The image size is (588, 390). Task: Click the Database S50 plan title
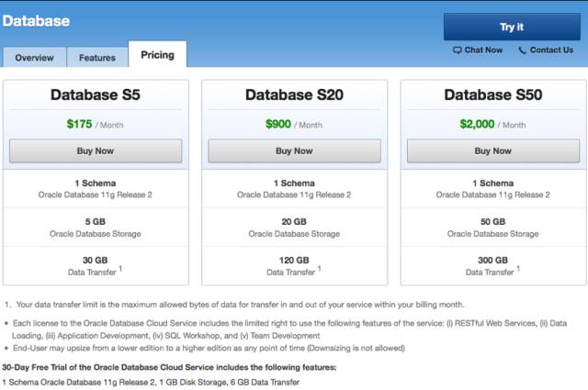click(493, 95)
